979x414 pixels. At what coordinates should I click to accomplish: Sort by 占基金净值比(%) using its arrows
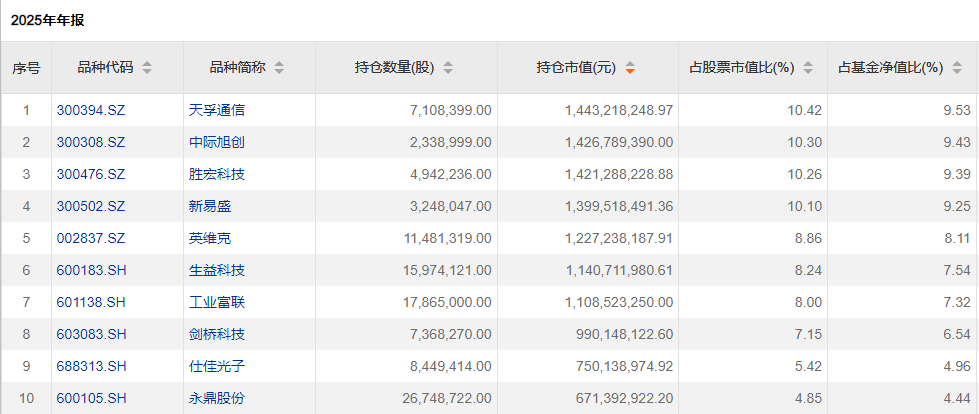click(x=957, y=68)
